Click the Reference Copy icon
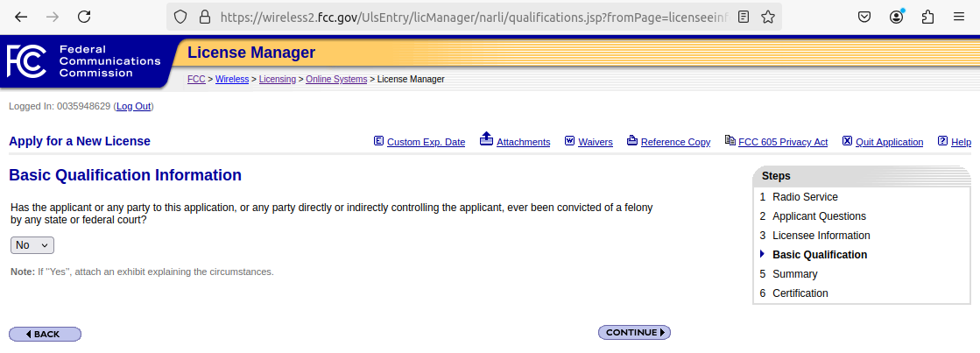The width and height of the screenshot is (980, 353). (x=632, y=141)
